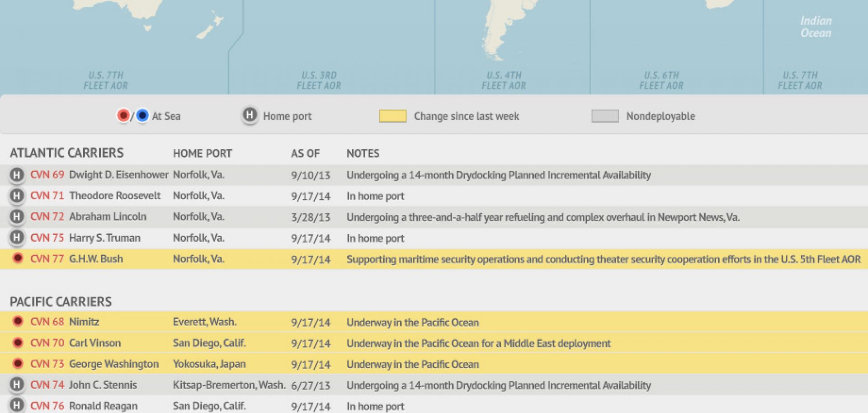Click the Indian Ocean map label
This screenshot has height=413, width=868.
point(816,27)
